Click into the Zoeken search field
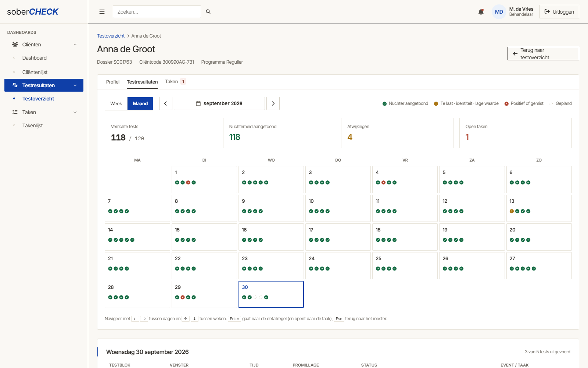The image size is (588, 368). click(157, 12)
